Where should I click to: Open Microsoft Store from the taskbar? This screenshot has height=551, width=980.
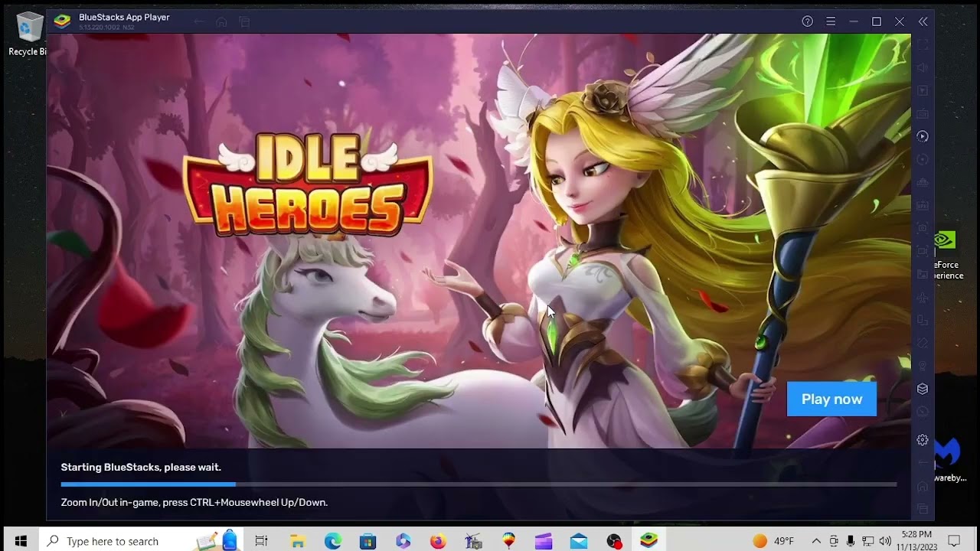[368, 541]
